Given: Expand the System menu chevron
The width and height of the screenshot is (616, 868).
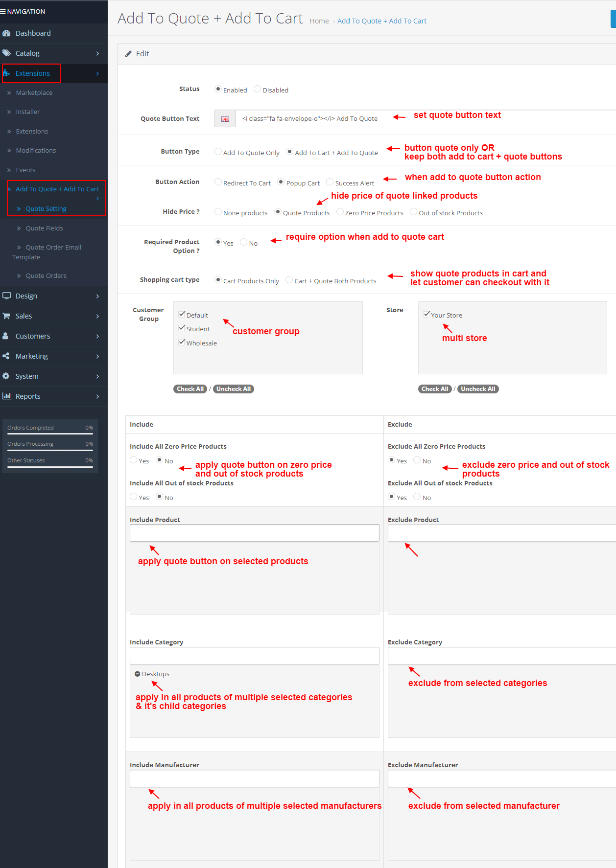Looking at the screenshot, I should [97, 376].
